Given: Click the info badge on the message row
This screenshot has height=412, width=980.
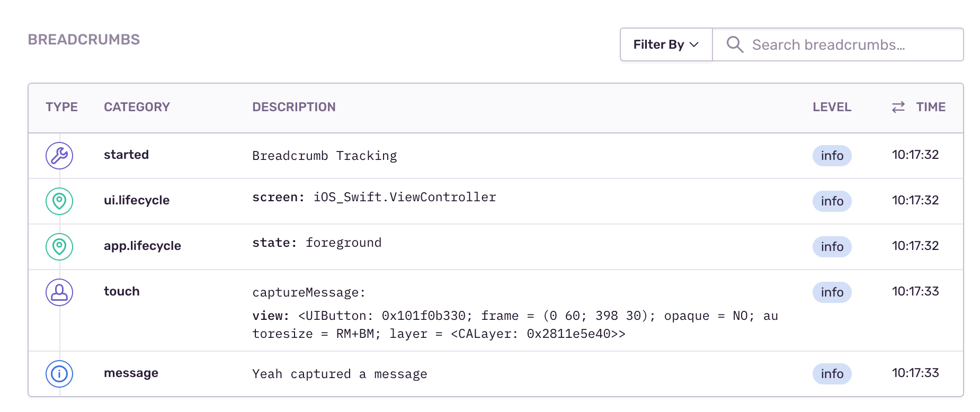Looking at the screenshot, I should coord(832,374).
